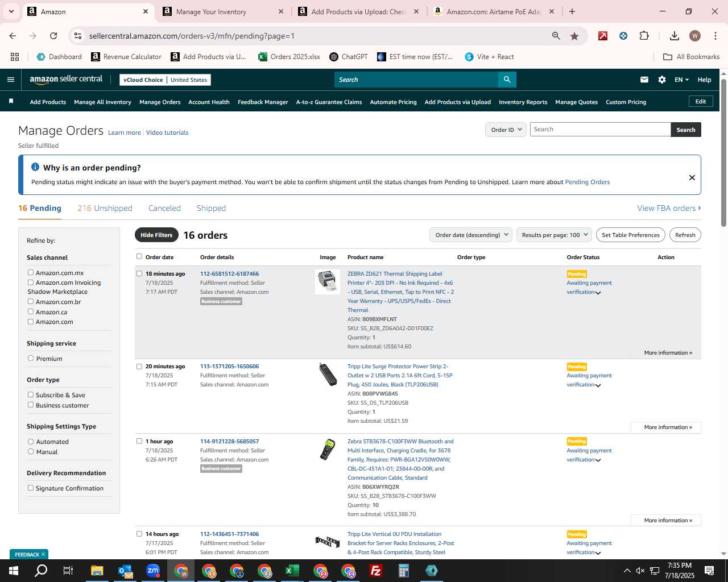The image size is (728, 582).
Task: Open a new browser tab with the plus icon
Action: click(x=572, y=11)
